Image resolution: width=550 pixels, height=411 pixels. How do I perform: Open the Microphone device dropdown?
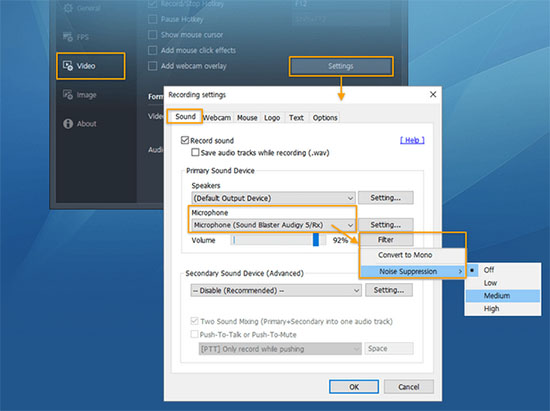coord(273,225)
